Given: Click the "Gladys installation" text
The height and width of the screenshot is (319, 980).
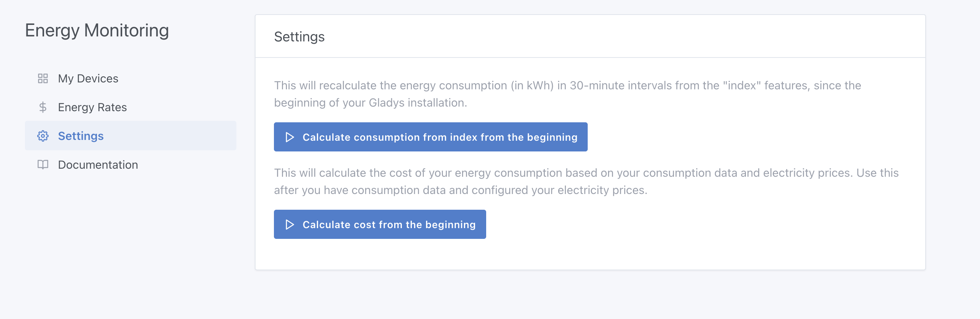Looking at the screenshot, I should click(418, 103).
